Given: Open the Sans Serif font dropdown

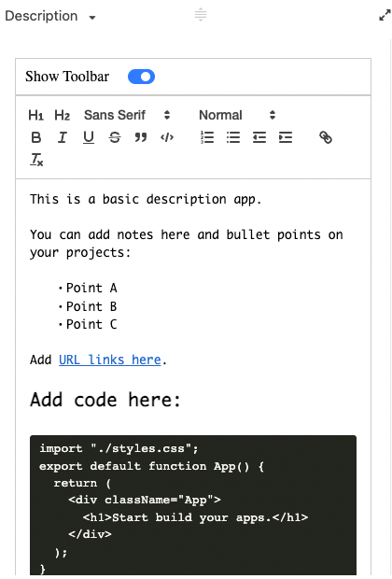Looking at the screenshot, I should (127, 115).
